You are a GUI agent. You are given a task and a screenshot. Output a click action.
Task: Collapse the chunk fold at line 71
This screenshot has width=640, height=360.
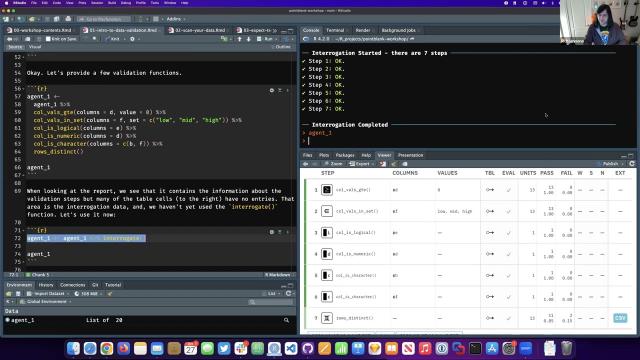tap(23, 230)
